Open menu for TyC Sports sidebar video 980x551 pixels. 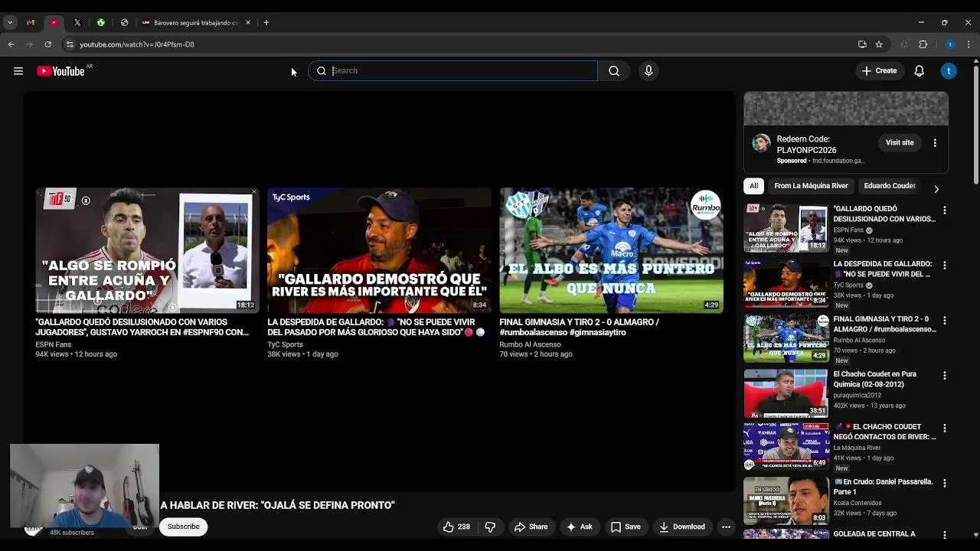click(x=944, y=266)
